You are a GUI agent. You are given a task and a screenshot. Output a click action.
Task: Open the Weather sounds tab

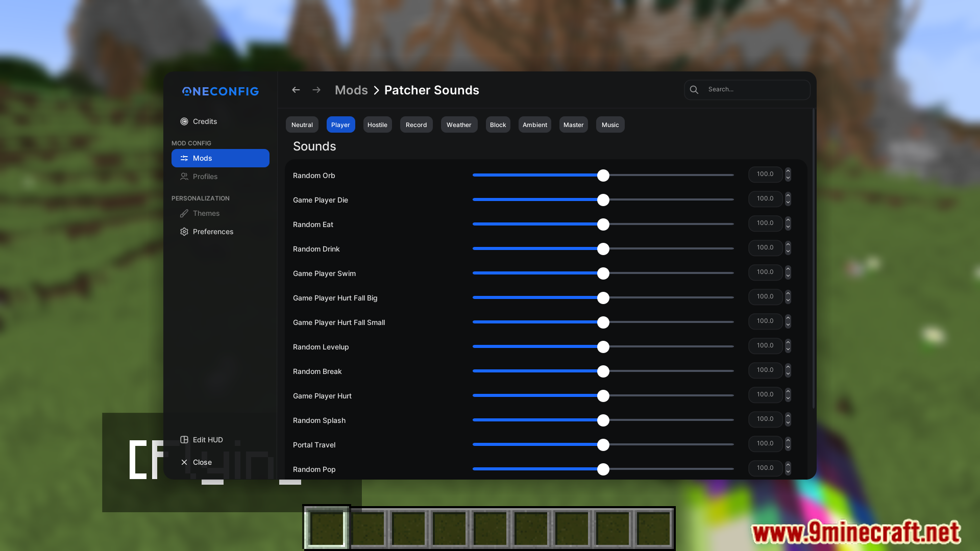459,124
